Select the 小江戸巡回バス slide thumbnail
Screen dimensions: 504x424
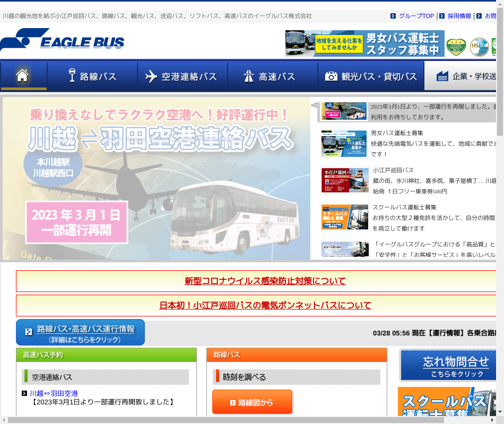click(345, 180)
